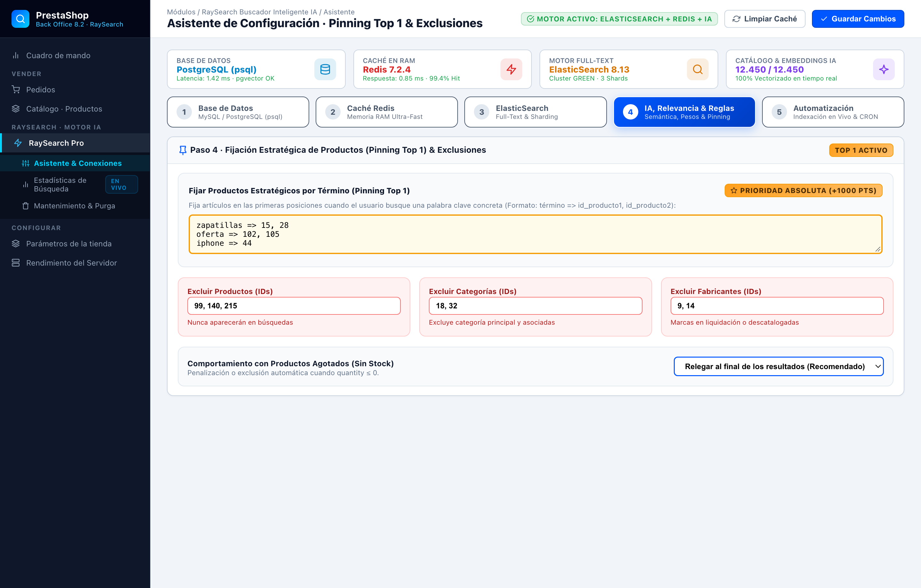This screenshot has height=588, width=921.
Task: Open Rendimiento del Servidor
Action: 75,263
